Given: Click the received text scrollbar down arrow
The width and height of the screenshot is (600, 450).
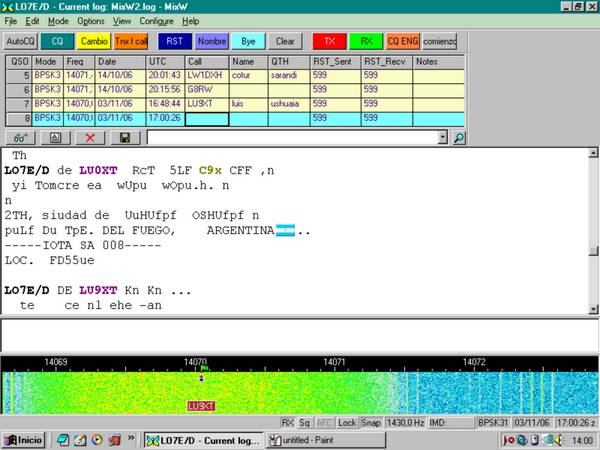Looking at the screenshot, I should [593, 308].
